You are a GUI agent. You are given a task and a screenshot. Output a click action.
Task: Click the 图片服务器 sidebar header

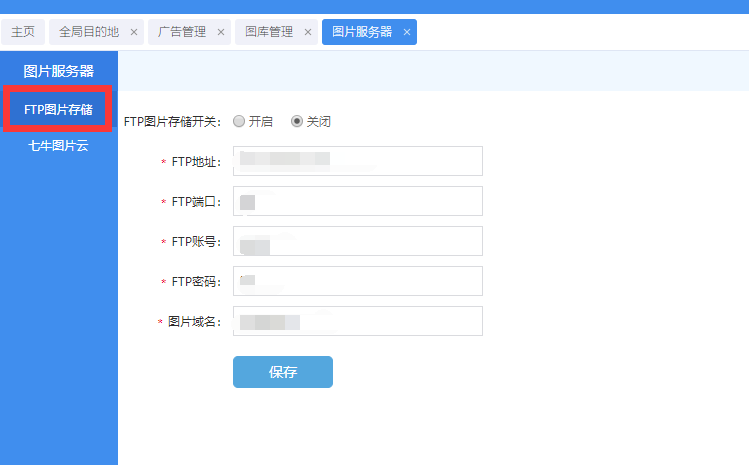[x=58, y=71]
